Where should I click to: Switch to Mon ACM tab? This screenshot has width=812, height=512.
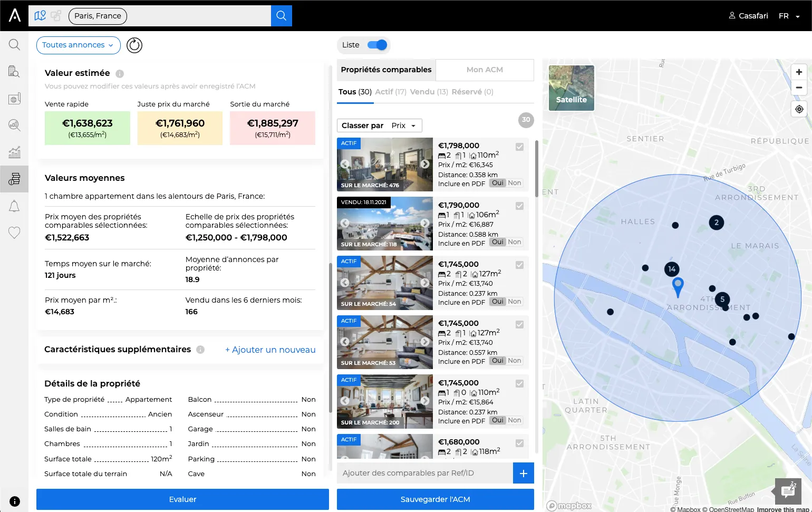pos(485,70)
